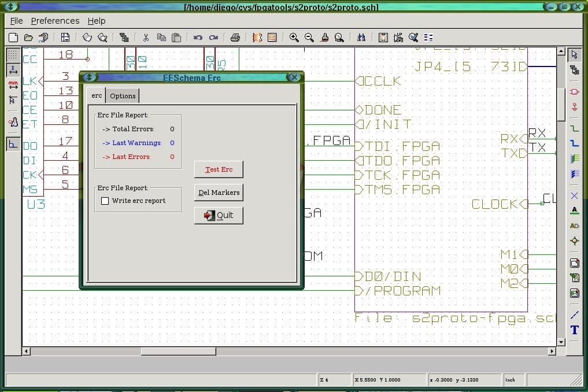Select the no-connect flag tool
The width and height of the screenshot is (588, 392).
coord(574,195)
